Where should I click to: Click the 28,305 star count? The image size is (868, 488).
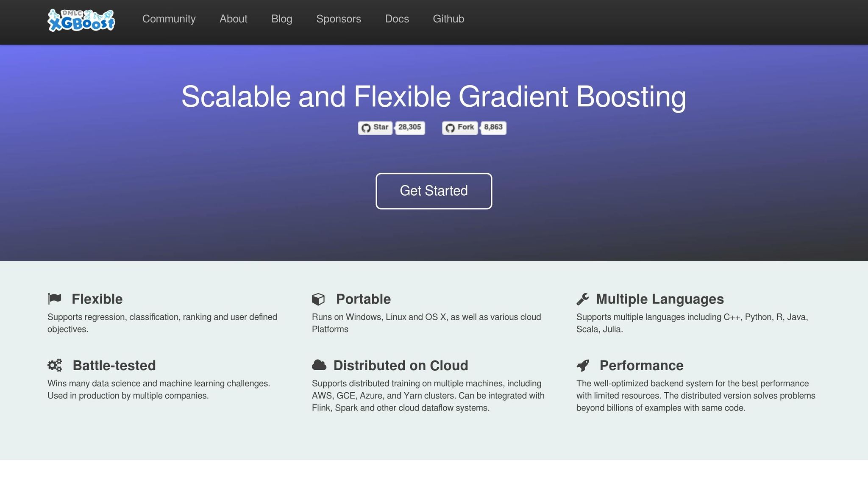(x=409, y=128)
